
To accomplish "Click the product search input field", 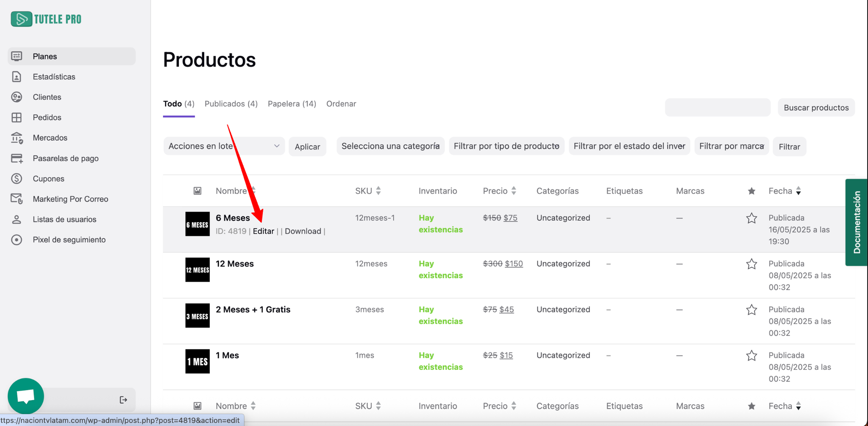I will click(718, 108).
